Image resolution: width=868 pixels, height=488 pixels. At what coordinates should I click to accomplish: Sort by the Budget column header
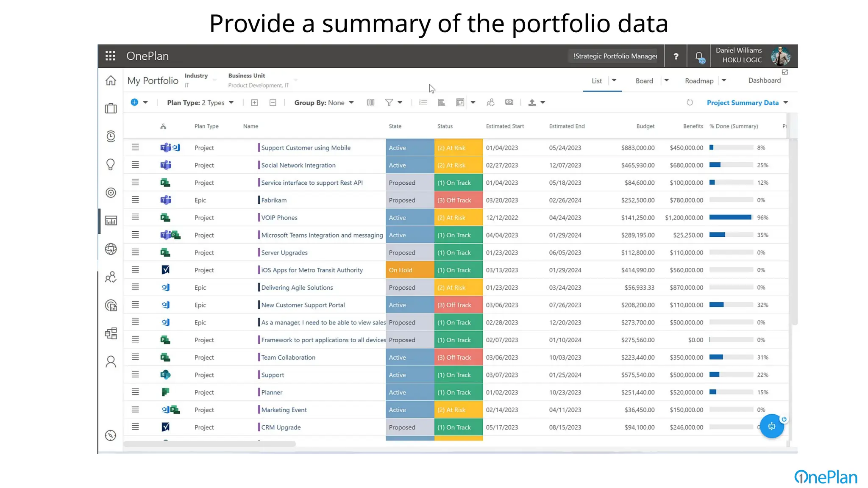point(645,126)
